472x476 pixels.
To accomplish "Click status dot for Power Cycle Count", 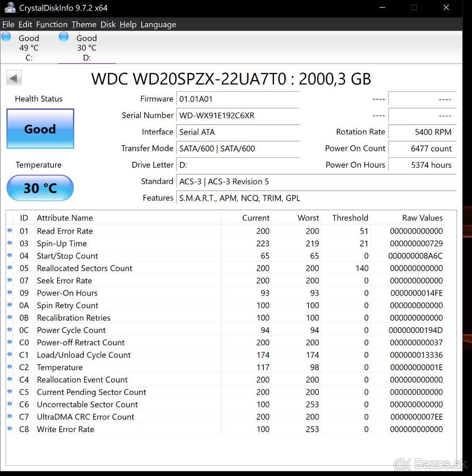I will 10,330.
